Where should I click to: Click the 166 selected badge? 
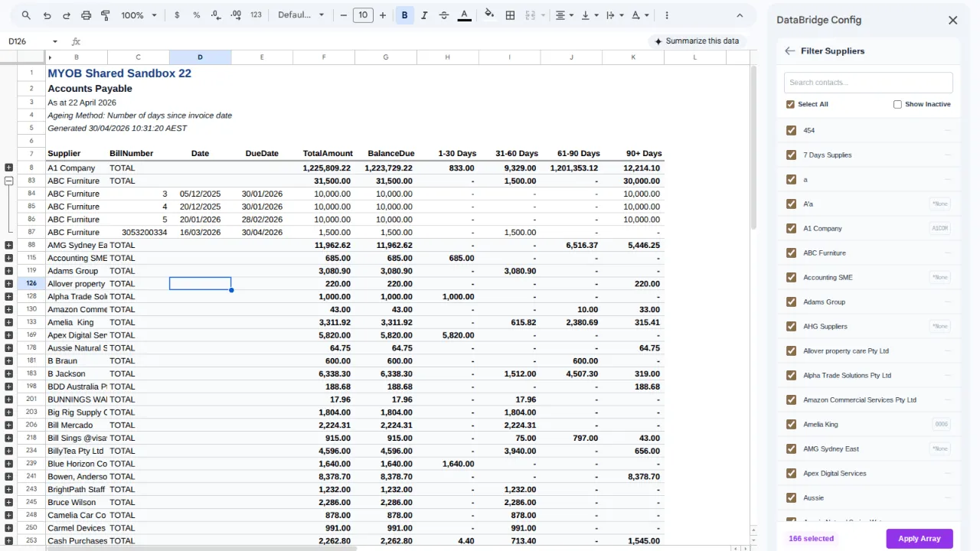(811, 539)
